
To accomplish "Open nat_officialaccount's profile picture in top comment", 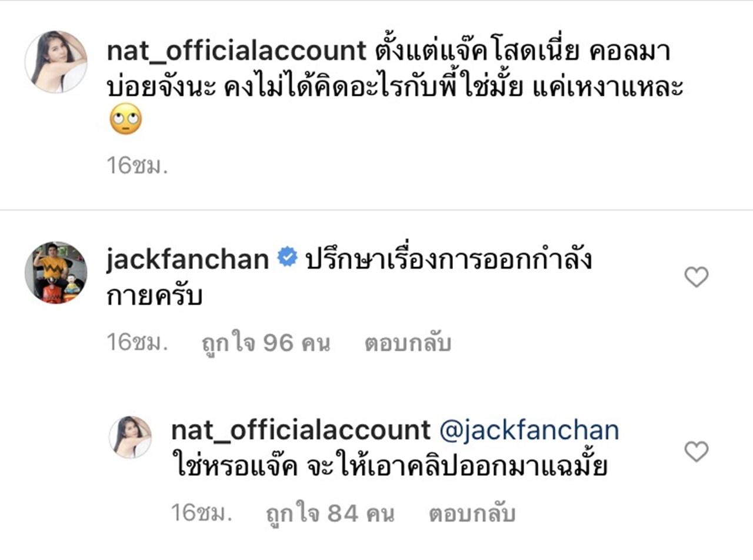I will click(x=56, y=62).
